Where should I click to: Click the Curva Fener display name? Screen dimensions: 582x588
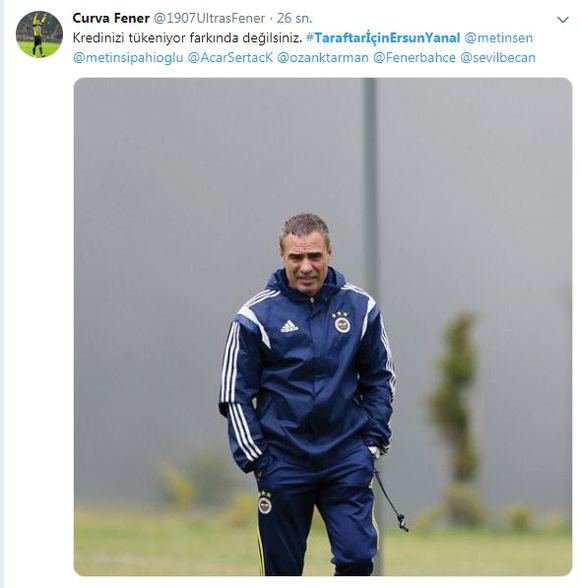(111, 18)
